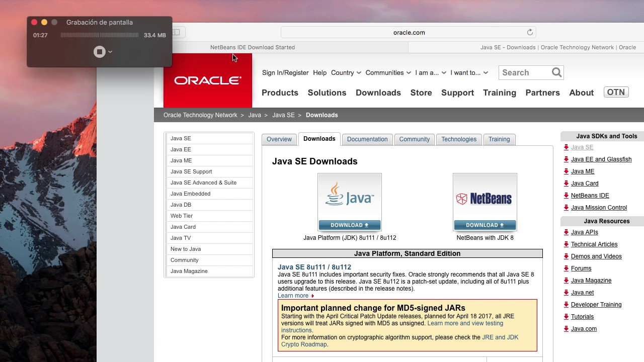Switch to the Technologies tab
This screenshot has width=644, height=362.
click(x=459, y=139)
